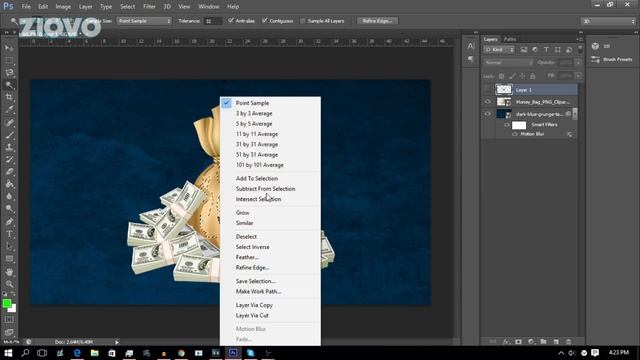
Task: Enable Sample All Layers checkbox
Action: point(302,21)
